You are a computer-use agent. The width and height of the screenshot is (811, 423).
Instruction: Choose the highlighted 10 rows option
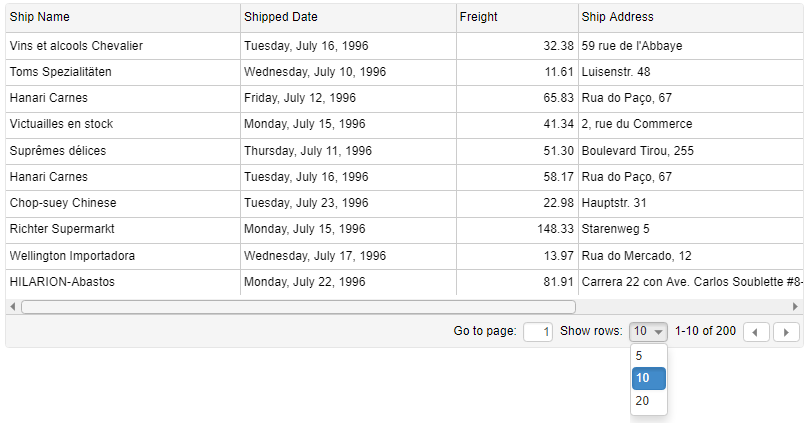[649, 378]
